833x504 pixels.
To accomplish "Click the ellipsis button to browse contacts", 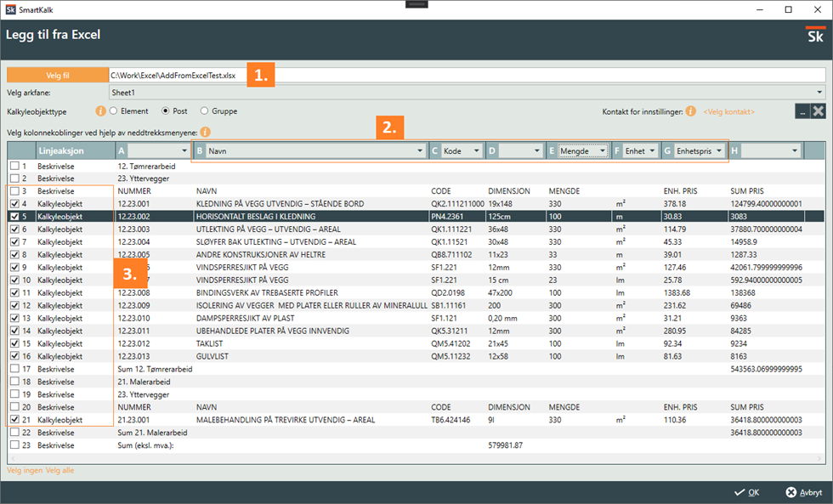I will click(x=802, y=111).
